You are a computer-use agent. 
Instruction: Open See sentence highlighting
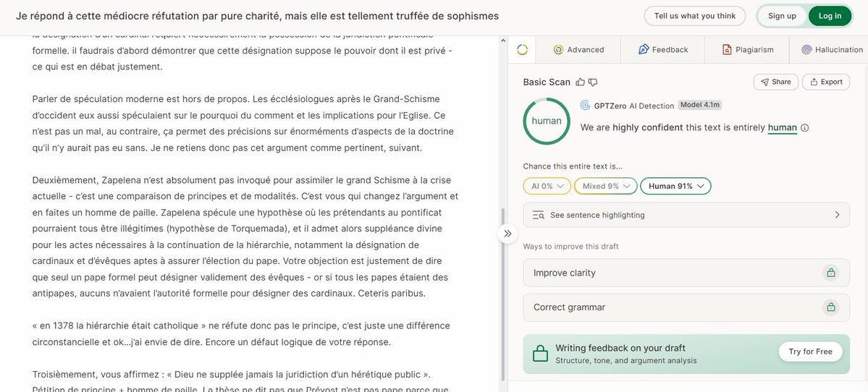(686, 215)
